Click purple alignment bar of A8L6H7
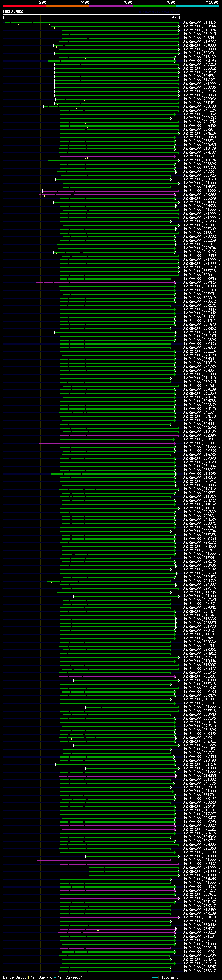 click(x=118, y=157)
